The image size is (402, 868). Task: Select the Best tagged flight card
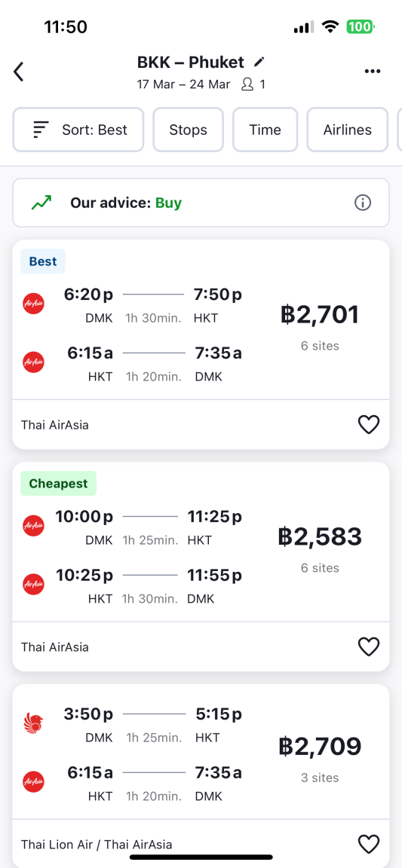(201, 344)
